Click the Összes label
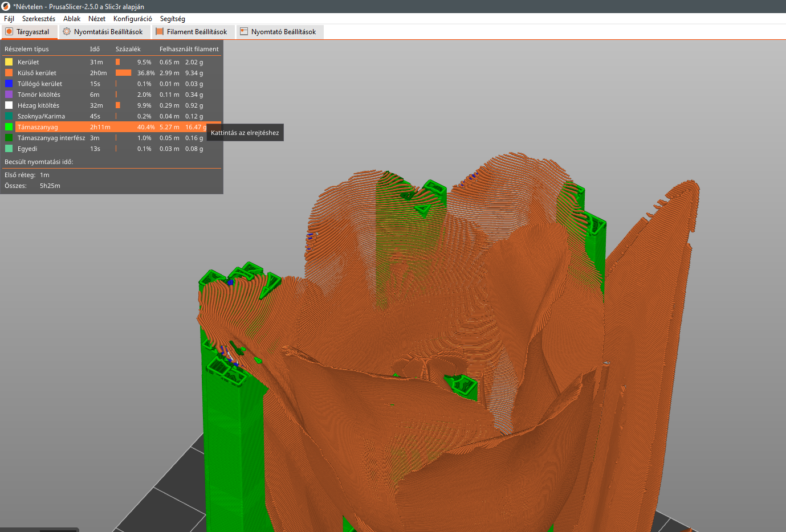 15,186
